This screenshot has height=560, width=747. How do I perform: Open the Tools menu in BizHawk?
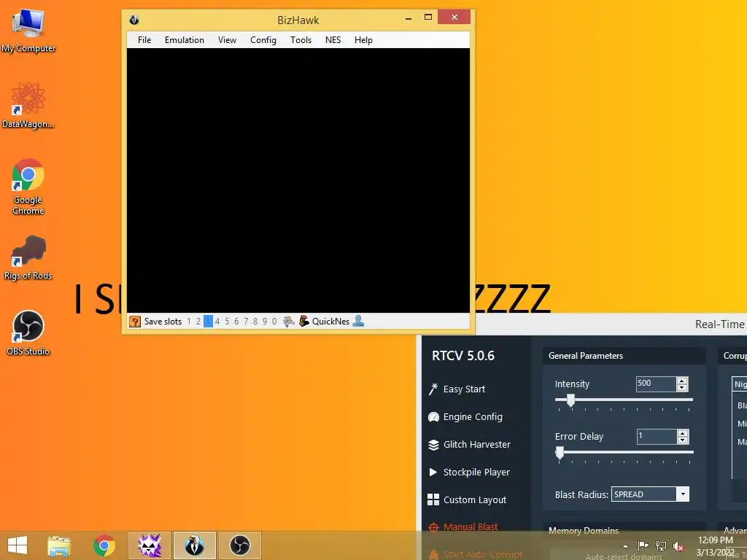pyautogui.click(x=301, y=40)
